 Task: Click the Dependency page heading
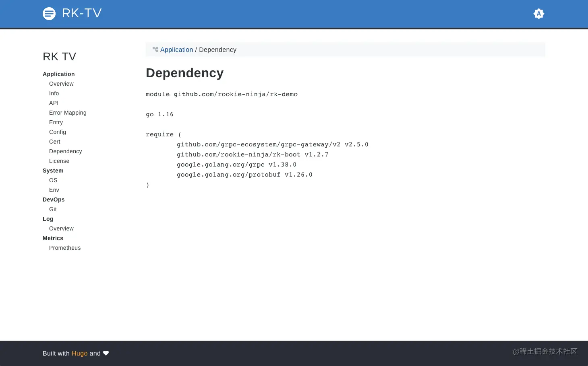[x=184, y=73]
